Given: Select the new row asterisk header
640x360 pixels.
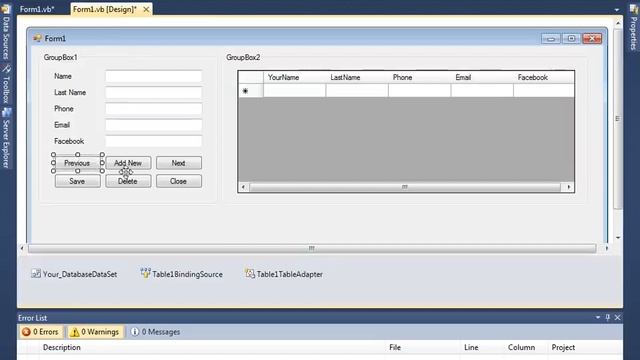Looking at the screenshot, I should (251, 91).
